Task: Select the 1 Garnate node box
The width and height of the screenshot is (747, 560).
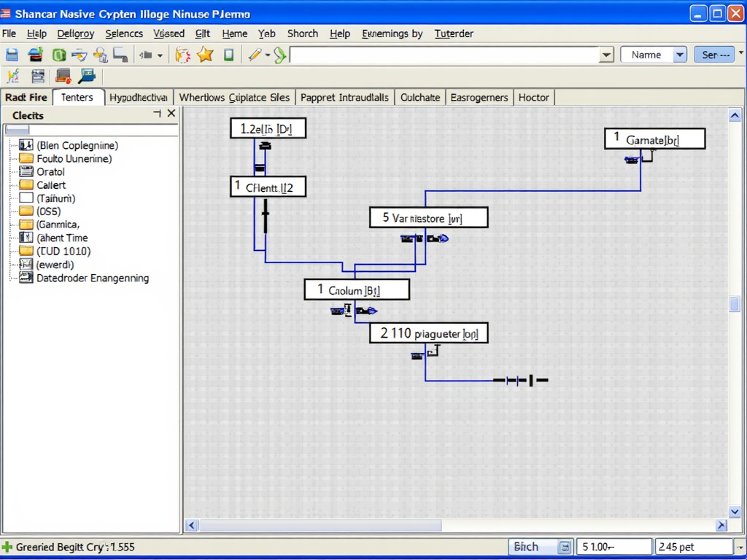Action: pyautogui.click(x=654, y=139)
